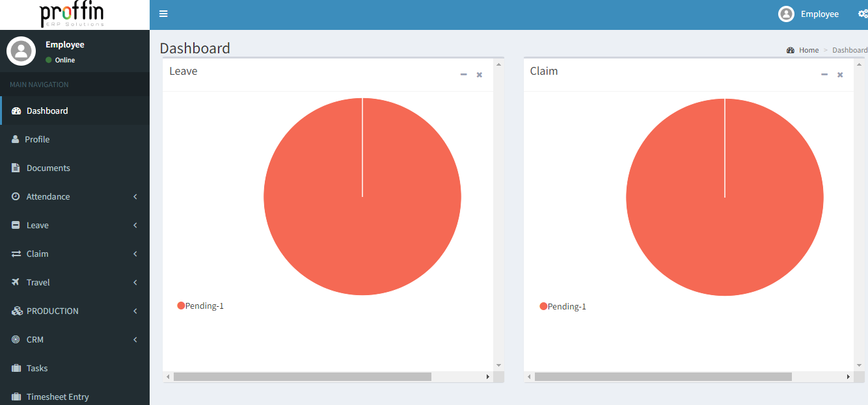Click the Home breadcrumb link

(x=809, y=50)
